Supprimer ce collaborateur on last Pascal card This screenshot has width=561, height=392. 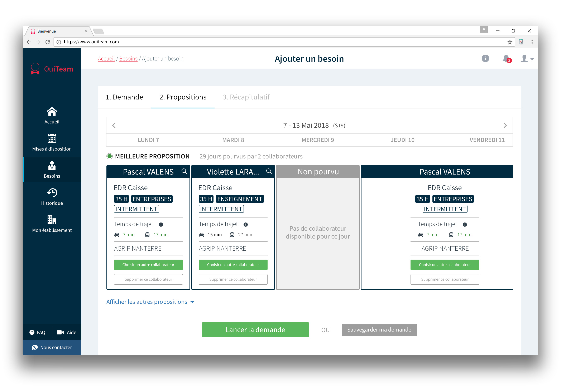tap(445, 279)
